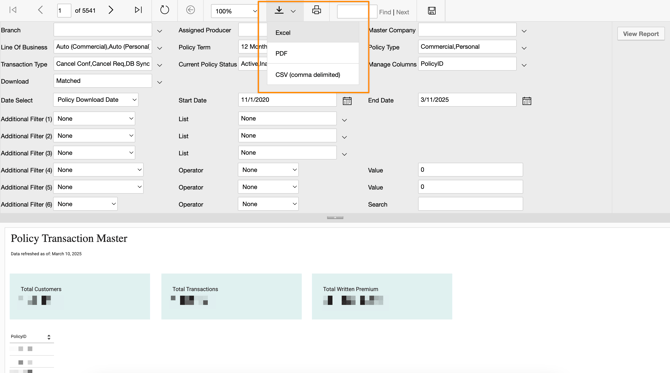Click Next search result link
Viewport: 670px width, 373px height.
pyautogui.click(x=402, y=12)
